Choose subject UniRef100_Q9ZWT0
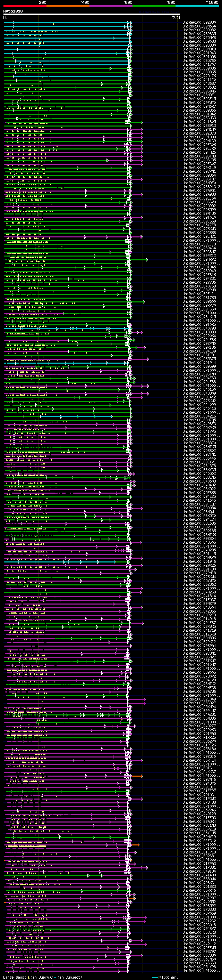The width and height of the screenshot is (222, 980). (199, 103)
